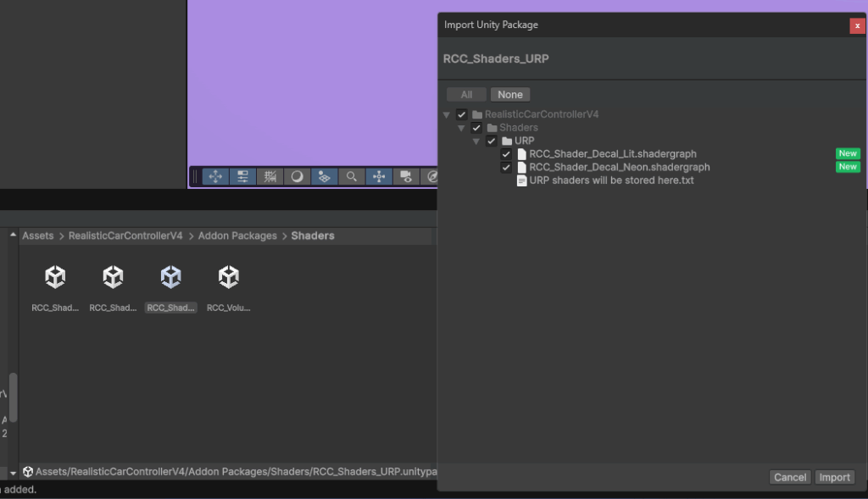868x499 pixels.
Task: Click the overlay settings sliders icon
Action: [242, 176]
